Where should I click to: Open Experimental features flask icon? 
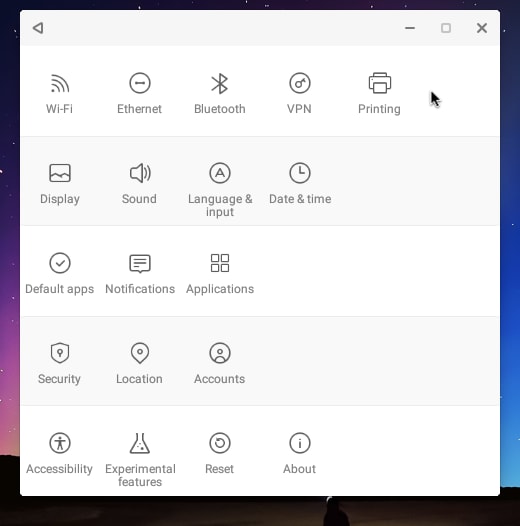click(x=140, y=443)
